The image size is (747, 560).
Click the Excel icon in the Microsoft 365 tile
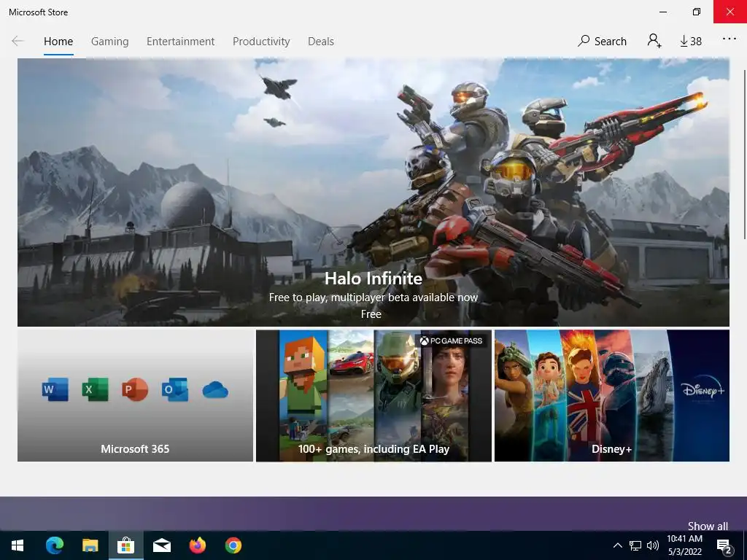pyautogui.click(x=95, y=389)
